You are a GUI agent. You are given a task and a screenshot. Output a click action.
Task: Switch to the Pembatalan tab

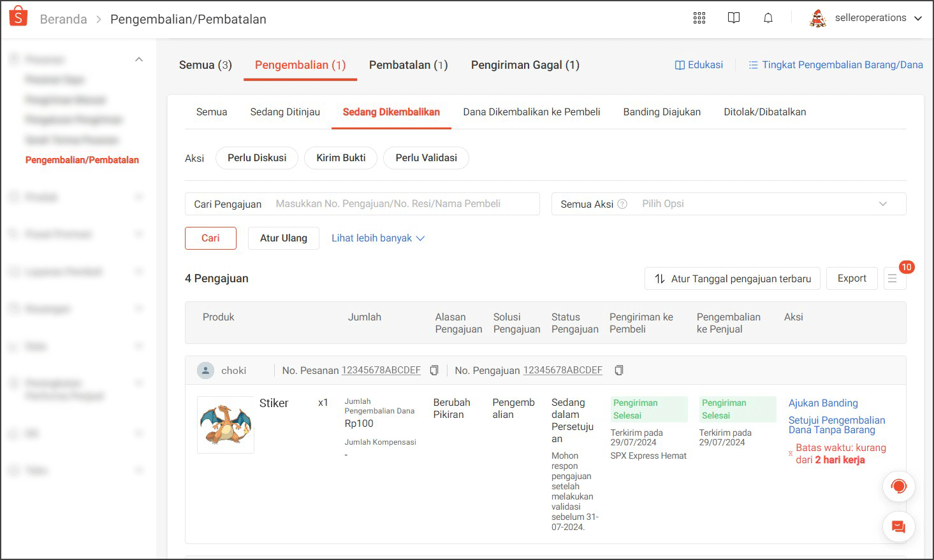point(408,65)
